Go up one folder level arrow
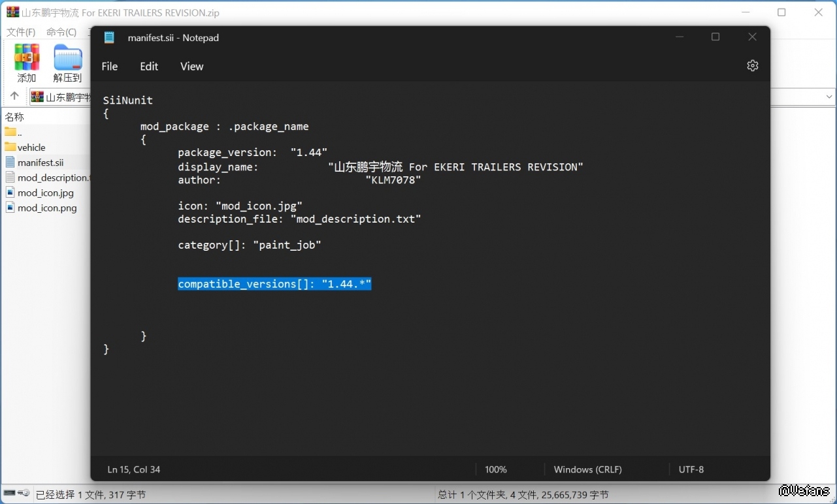 coord(14,97)
